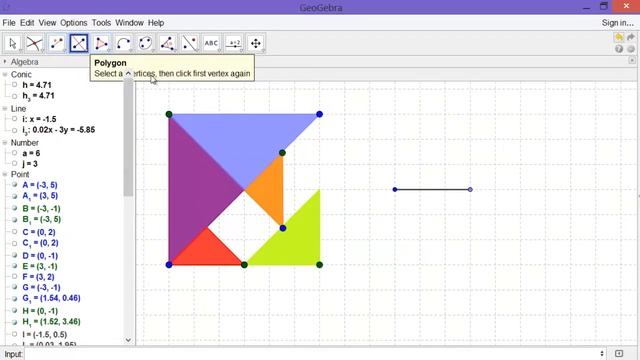This screenshot has width=640, height=360.
Task: Select the ABC text tool
Action: click(x=211, y=43)
